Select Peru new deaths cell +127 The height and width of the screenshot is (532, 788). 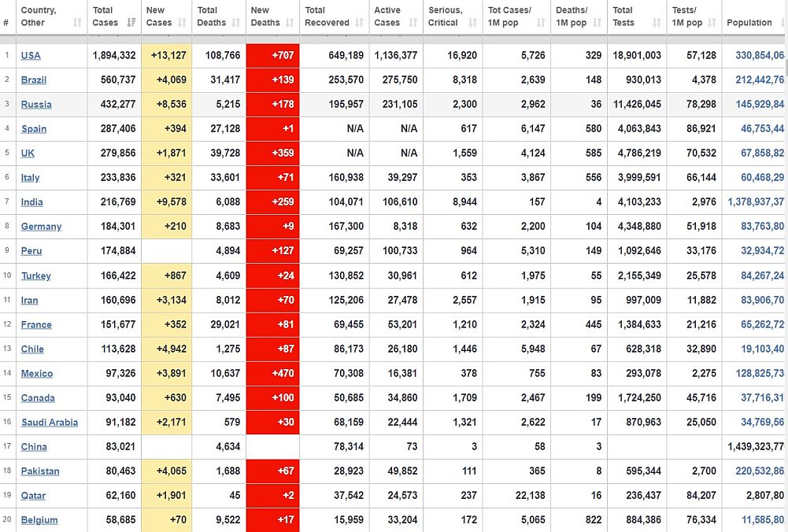pyautogui.click(x=273, y=251)
